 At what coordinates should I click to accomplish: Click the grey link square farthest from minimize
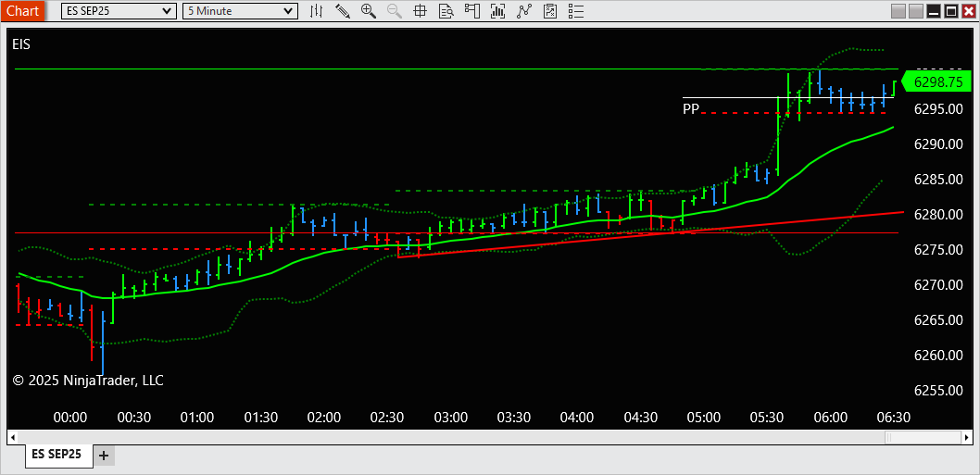pos(898,11)
